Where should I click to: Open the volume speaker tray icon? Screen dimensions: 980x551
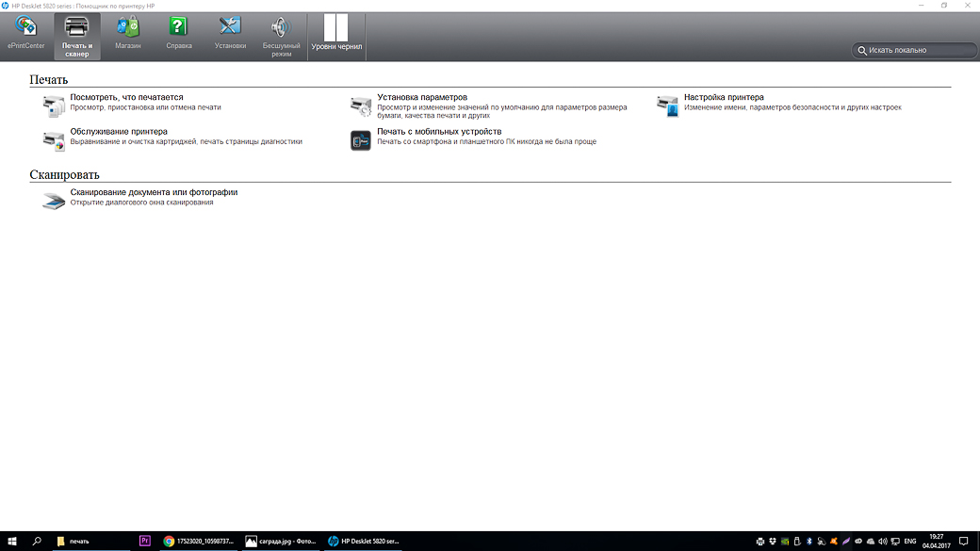click(883, 542)
